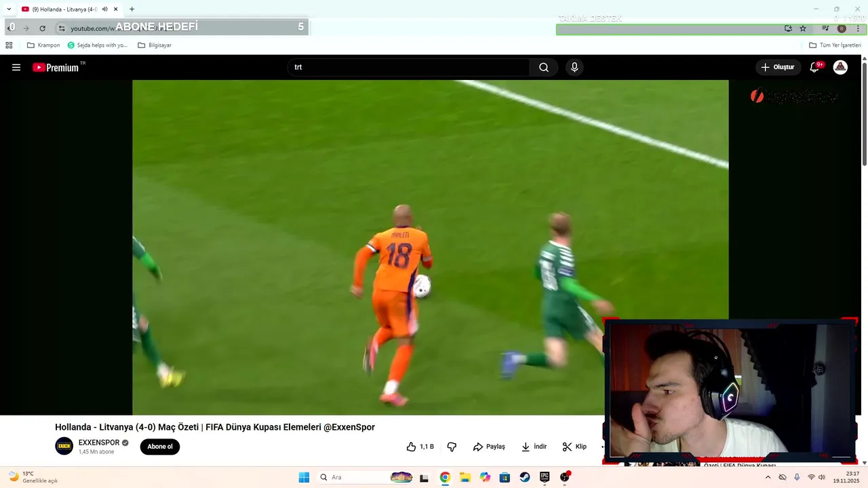Open File Explorer from the taskbar

[x=465, y=477]
